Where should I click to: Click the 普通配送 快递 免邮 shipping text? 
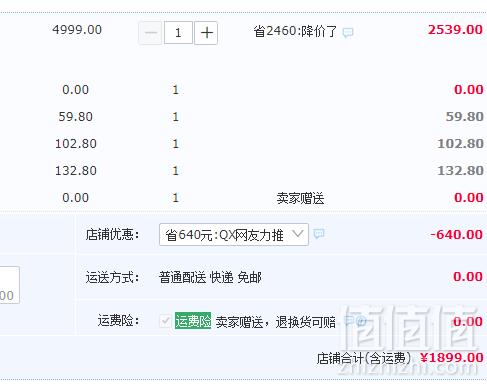click(x=210, y=277)
